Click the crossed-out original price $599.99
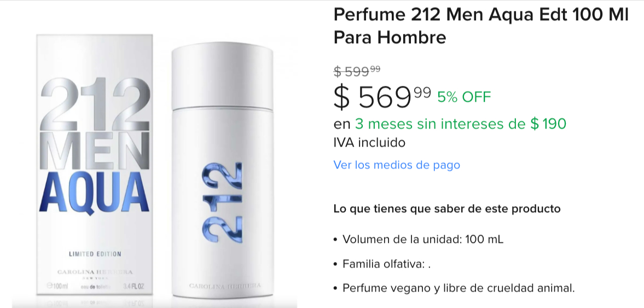644x308 pixels. pos(357,72)
